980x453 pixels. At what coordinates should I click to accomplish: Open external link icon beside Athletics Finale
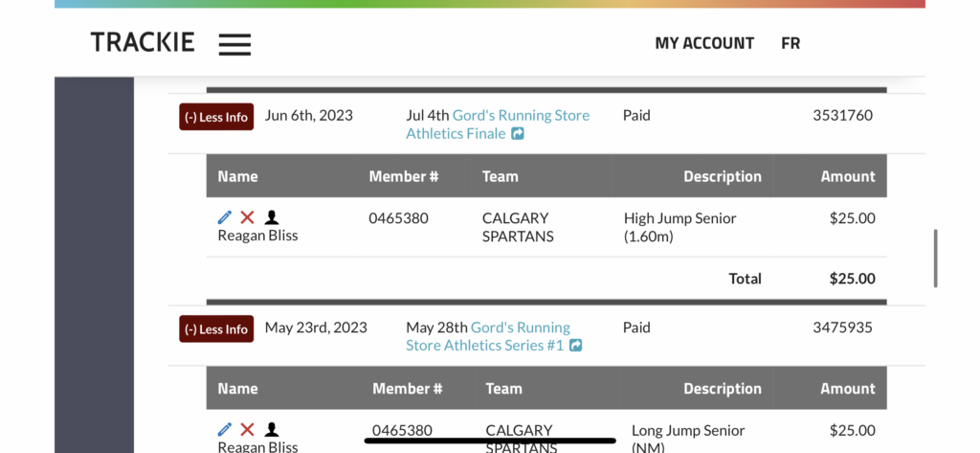(x=518, y=133)
